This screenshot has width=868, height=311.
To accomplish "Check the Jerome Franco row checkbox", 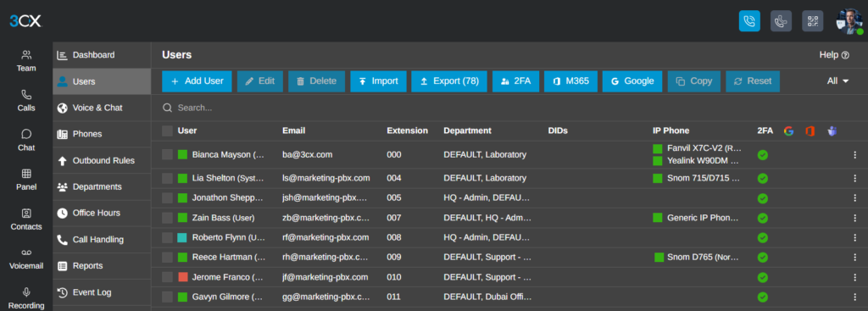I will click(x=167, y=277).
